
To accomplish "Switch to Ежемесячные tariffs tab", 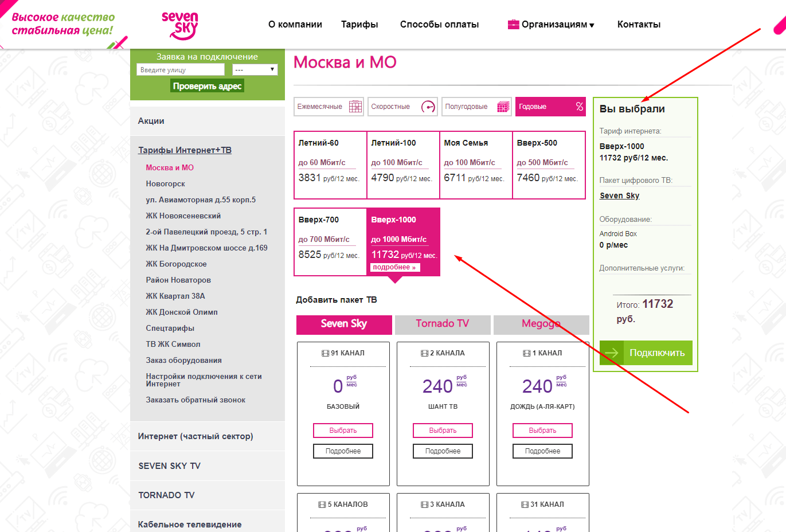I will coord(329,107).
